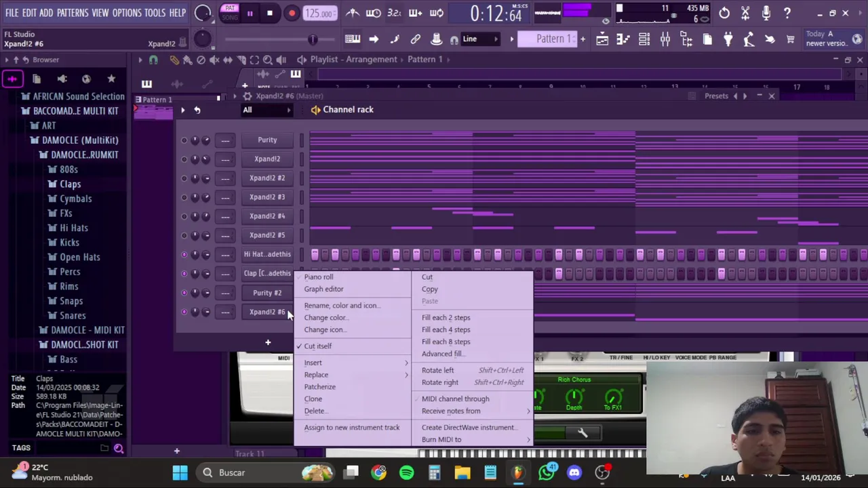
Task: Expand DAMOCLE - MIDI KIT folder
Action: [x=81, y=330]
